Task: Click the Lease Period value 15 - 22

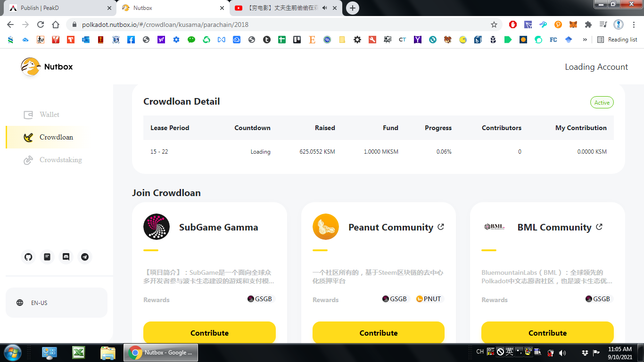Action: pyautogui.click(x=159, y=152)
